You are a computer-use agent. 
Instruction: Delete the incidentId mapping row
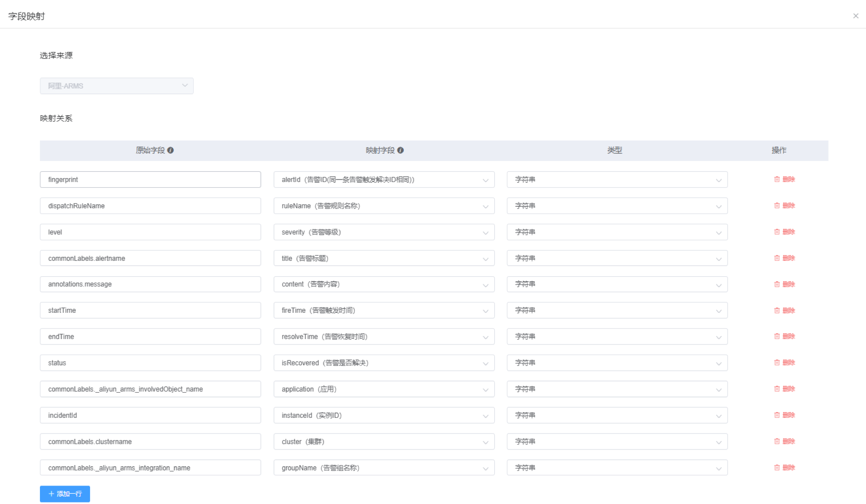[784, 415]
